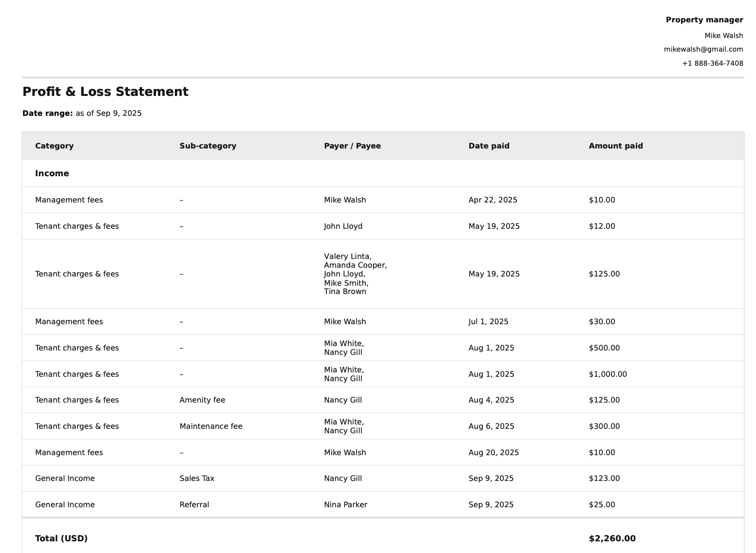Click Mike Walsh name in header
This screenshot has width=756, height=553.
coord(724,36)
